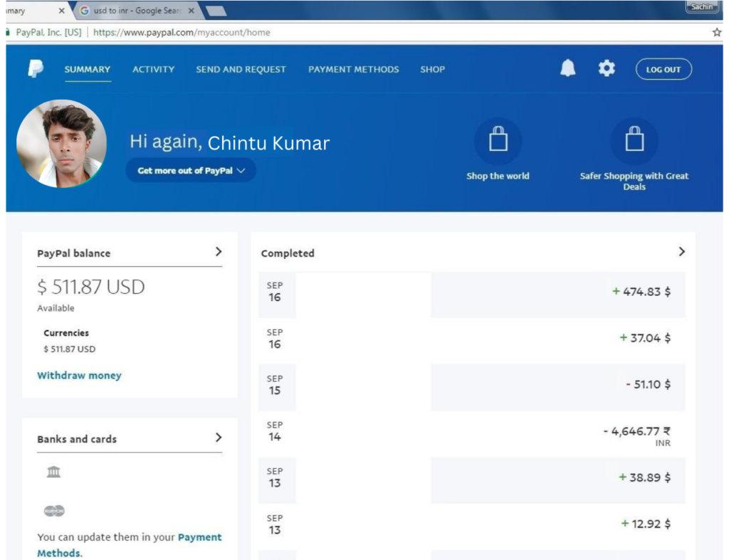Click the Log Out button

(x=664, y=69)
